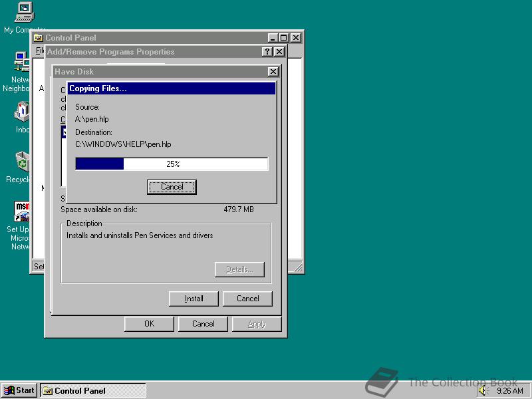
Task: Click Install in the Have Disk dialog
Action: click(x=194, y=299)
